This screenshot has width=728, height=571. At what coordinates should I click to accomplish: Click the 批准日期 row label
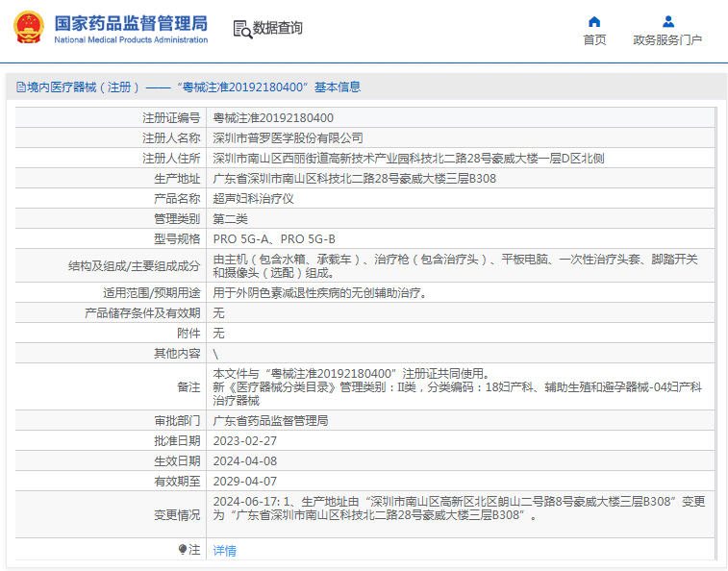point(177,441)
